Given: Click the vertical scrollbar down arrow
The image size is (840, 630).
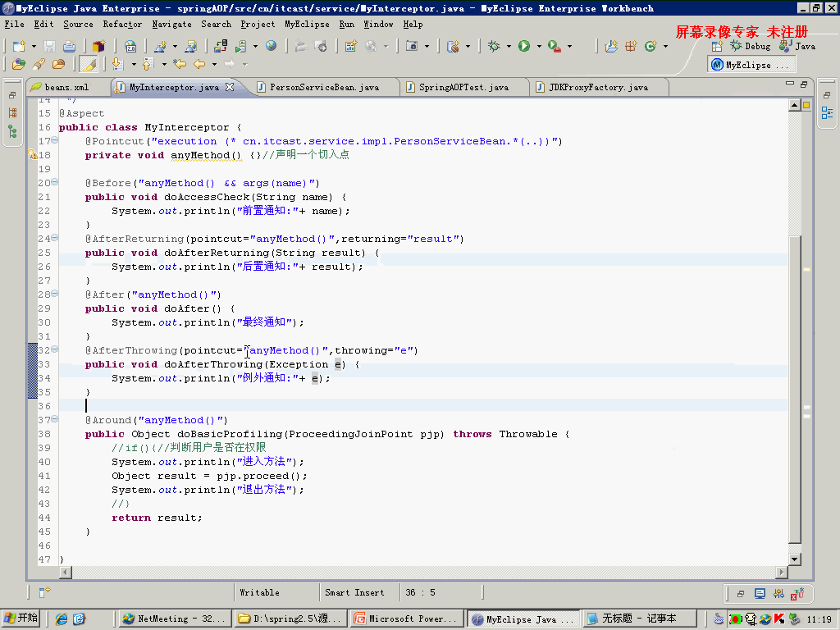Looking at the screenshot, I should [794, 559].
